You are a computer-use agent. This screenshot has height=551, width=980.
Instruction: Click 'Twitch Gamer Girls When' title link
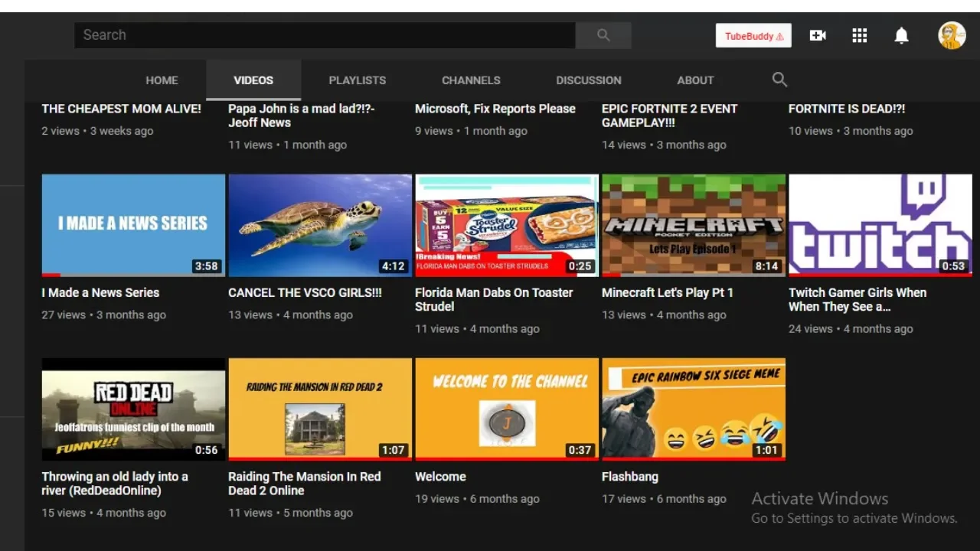857,299
